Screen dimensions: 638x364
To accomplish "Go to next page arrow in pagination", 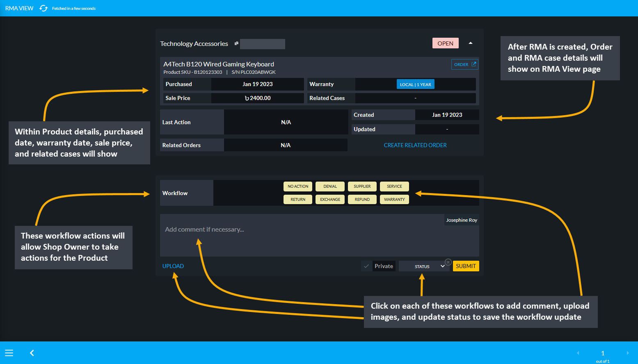I will tap(627, 353).
